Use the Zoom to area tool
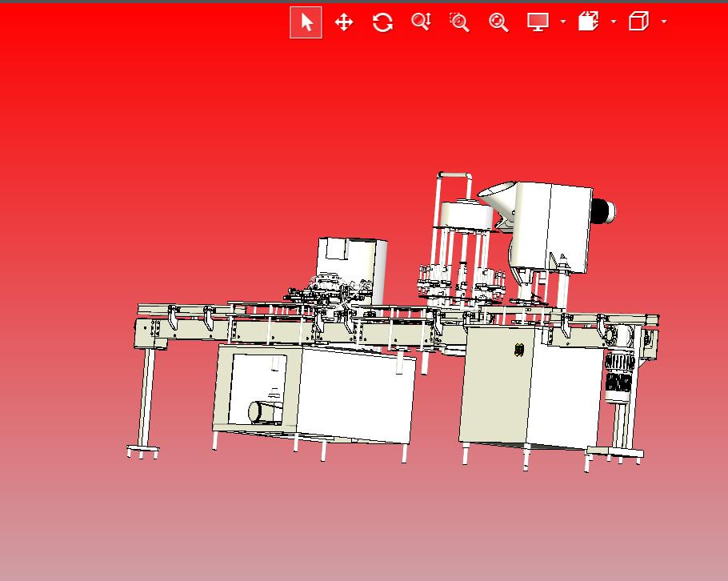This screenshot has height=581, width=728. click(460, 22)
